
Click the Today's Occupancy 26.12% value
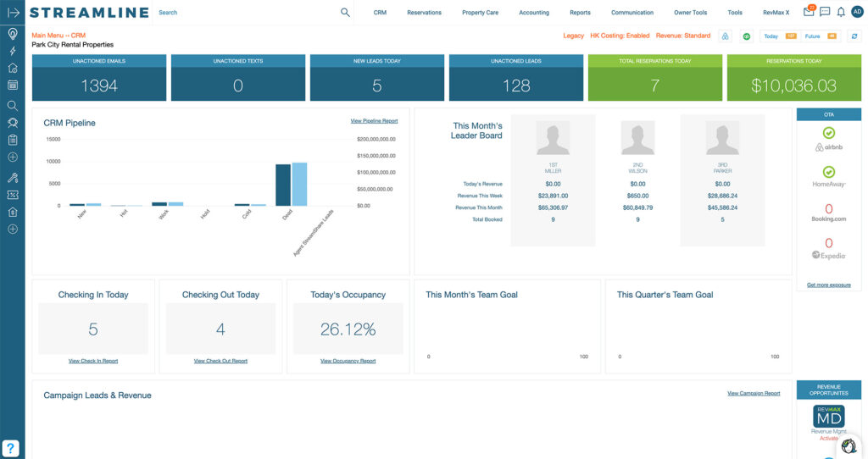[x=348, y=329]
